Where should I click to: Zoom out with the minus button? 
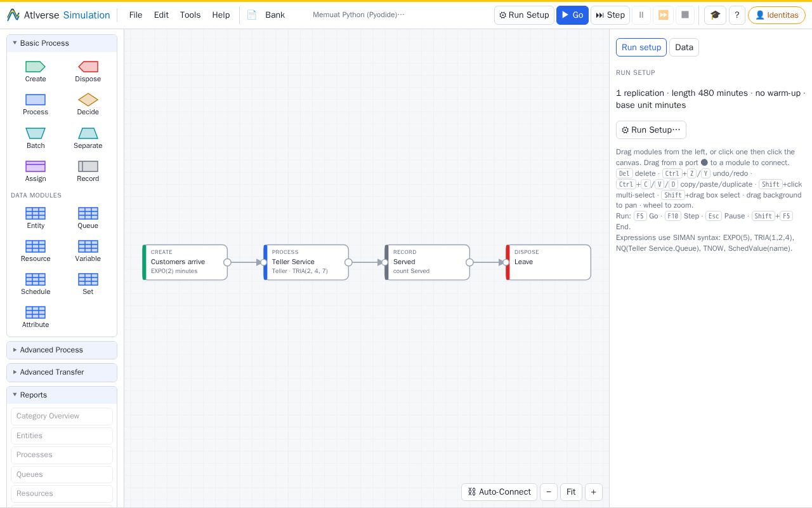point(549,492)
